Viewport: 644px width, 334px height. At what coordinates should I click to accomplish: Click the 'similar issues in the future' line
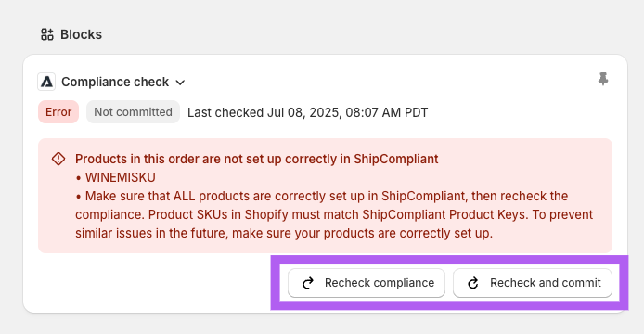[284, 233]
